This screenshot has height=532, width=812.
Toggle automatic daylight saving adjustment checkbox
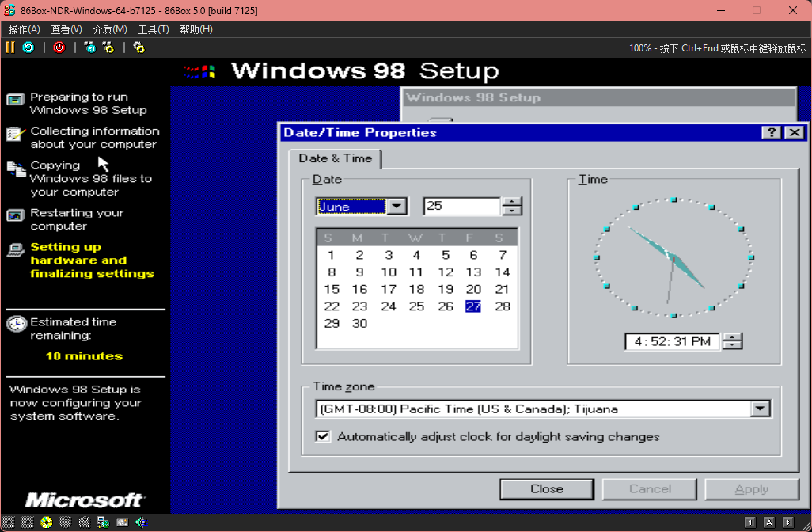pyautogui.click(x=323, y=436)
